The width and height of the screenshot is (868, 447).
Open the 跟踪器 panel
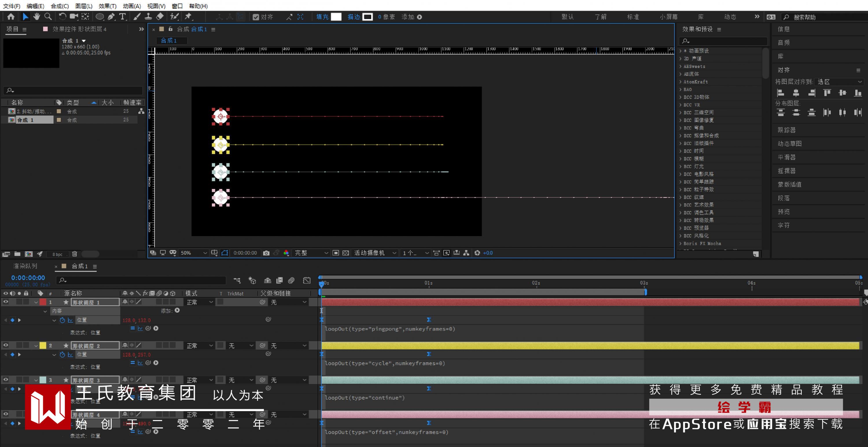coord(786,130)
